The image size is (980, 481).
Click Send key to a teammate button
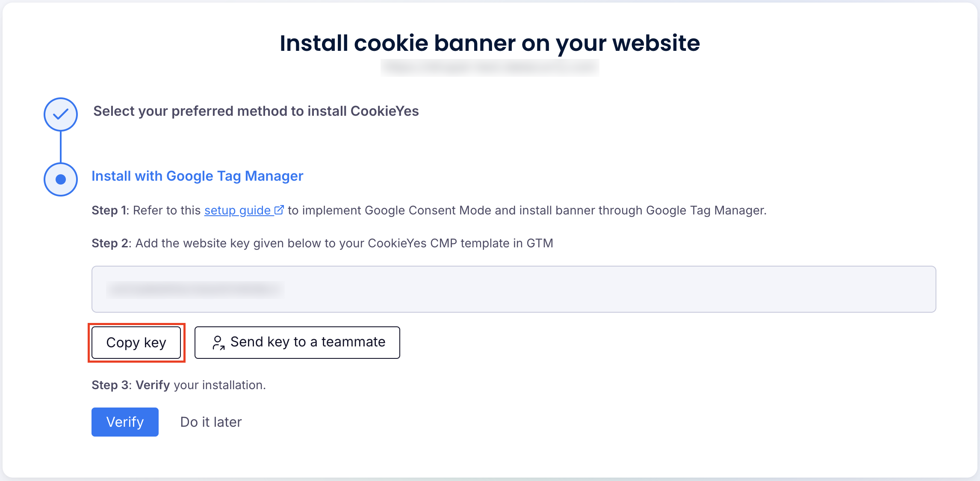(297, 343)
